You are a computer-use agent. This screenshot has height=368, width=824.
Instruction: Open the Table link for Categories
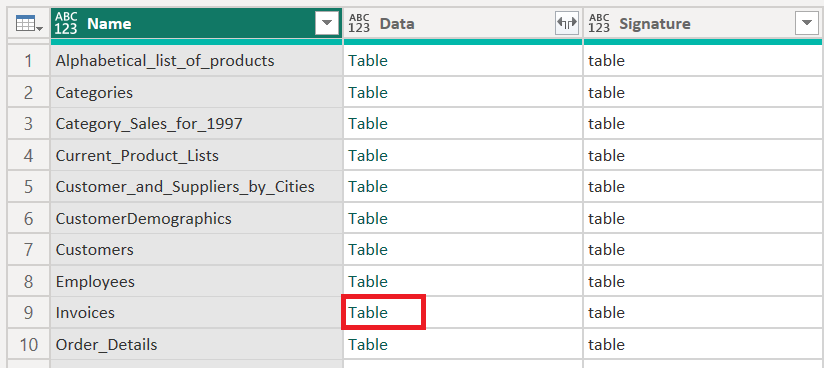click(x=368, y=93)
